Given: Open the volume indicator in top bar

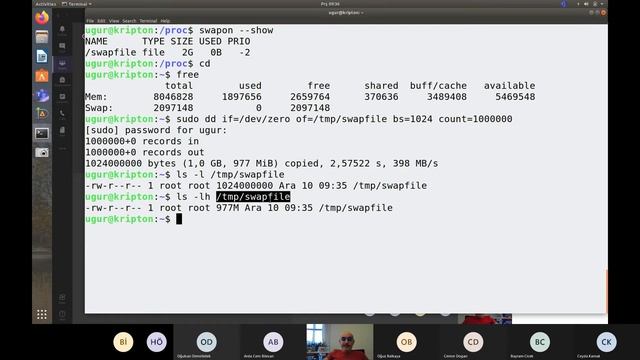Looking at the screenshot, I should click(586, 4).
